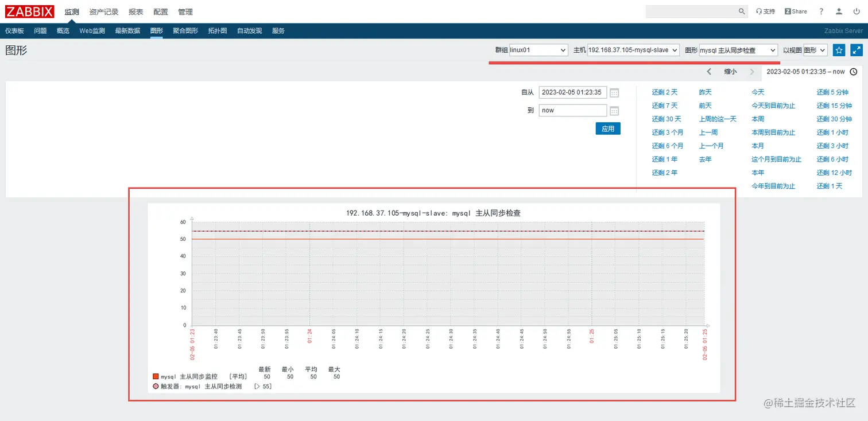Go to the 聚合图形 submenu

[185, 31]
